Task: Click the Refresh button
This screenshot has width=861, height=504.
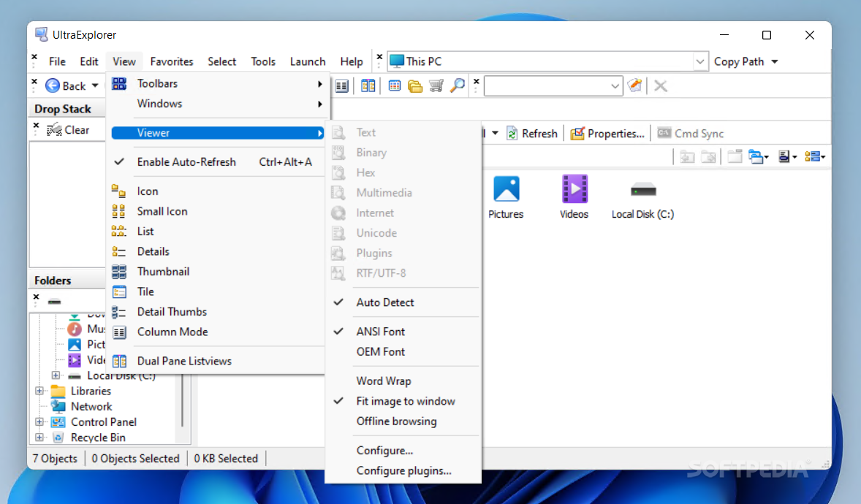Action: 532,134
